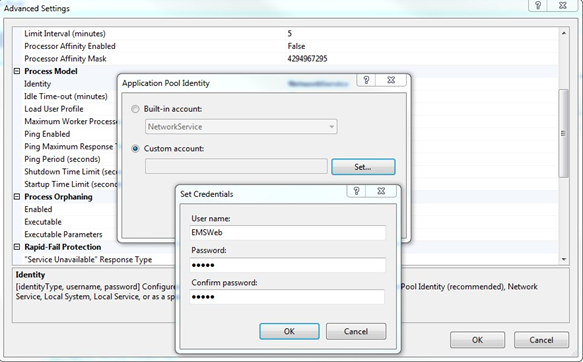
Task: Click the settings list scroll up arrow
Action: click(x=564, y=33)
